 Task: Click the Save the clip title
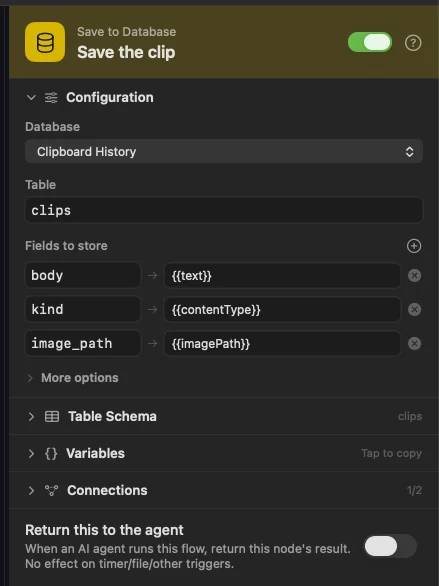pyautogui.click(x=126, y=52)
